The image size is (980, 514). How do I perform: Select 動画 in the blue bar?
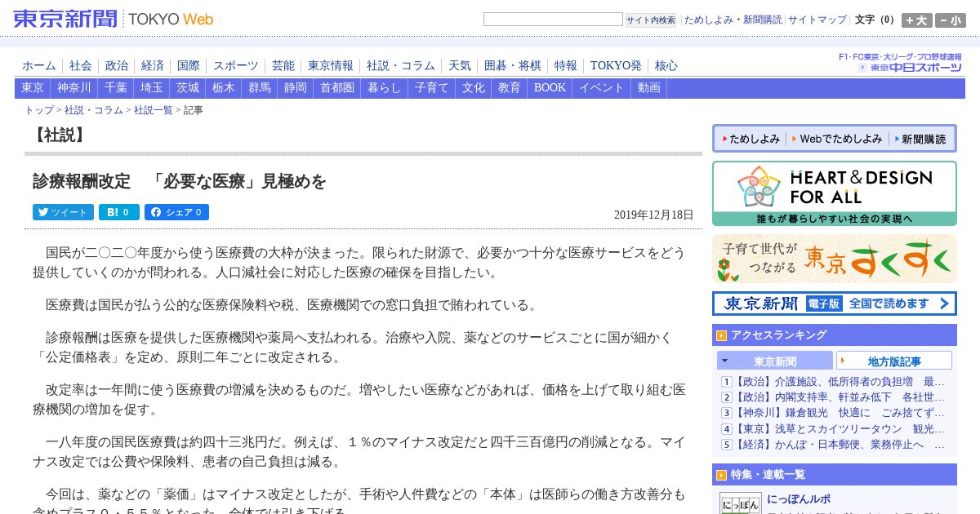click(x=649, y=88)
